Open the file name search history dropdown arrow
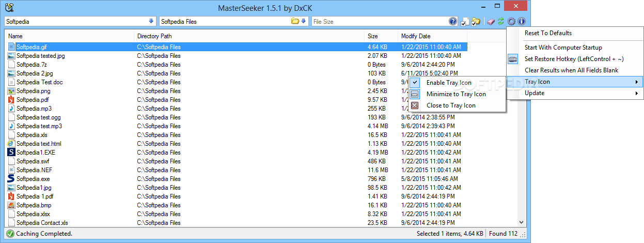Image resolution: width=644 pixels, height=243 pixels. (x=151, y=21)
